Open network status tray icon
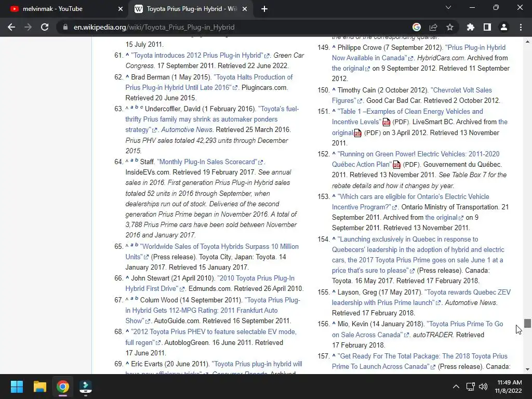Image resolution: width=532 pixels, height=399 pixels. pyautogui.click(x=471, y=387)
